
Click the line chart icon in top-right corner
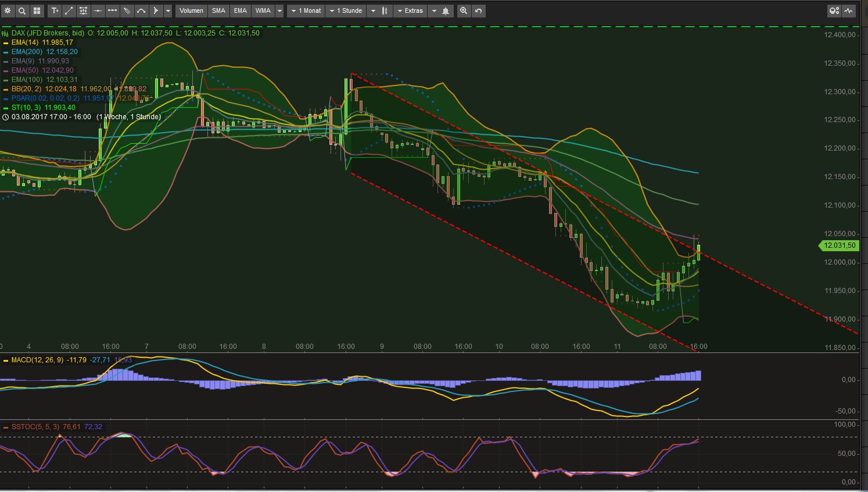[x=848, y=10]
